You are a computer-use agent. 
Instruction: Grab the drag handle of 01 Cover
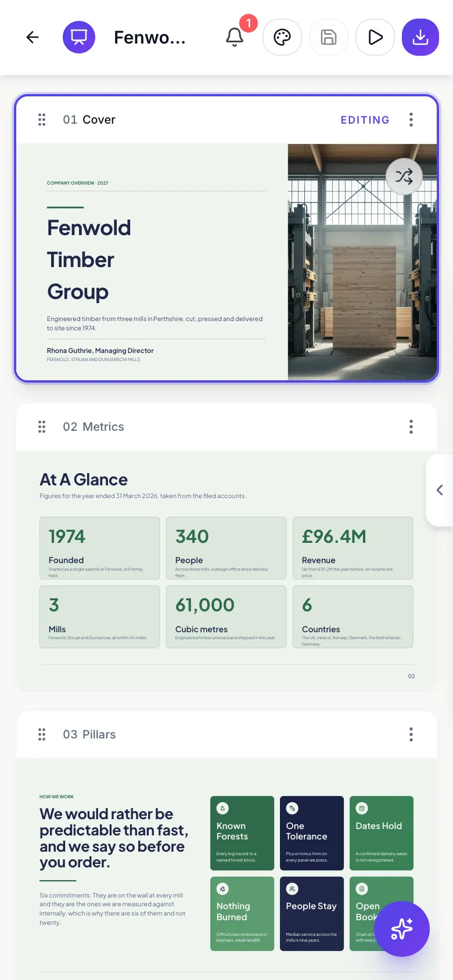click(42, 120)
